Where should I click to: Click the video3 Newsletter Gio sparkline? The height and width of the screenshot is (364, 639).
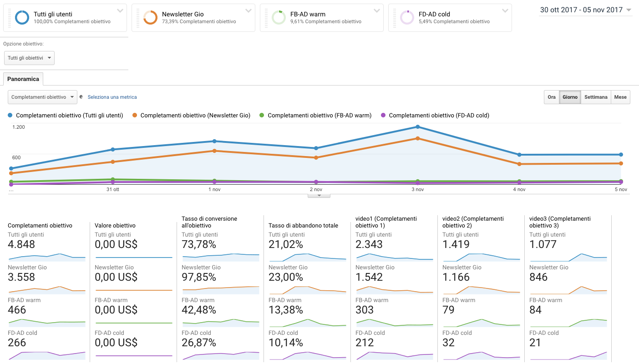click(x=568, y=290)
